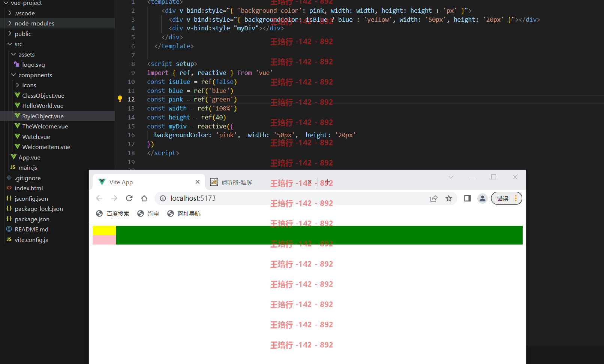The width and height of the screenshot is (604, 364).
Task: Click braces icon of package.json
Action: (x=9, y=219)
